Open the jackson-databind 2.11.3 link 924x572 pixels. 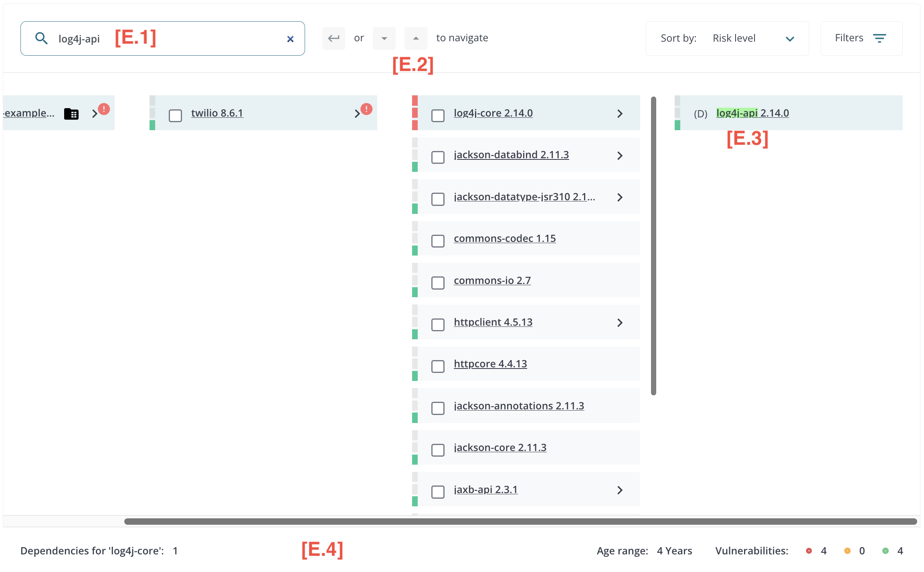coord(511,155)
